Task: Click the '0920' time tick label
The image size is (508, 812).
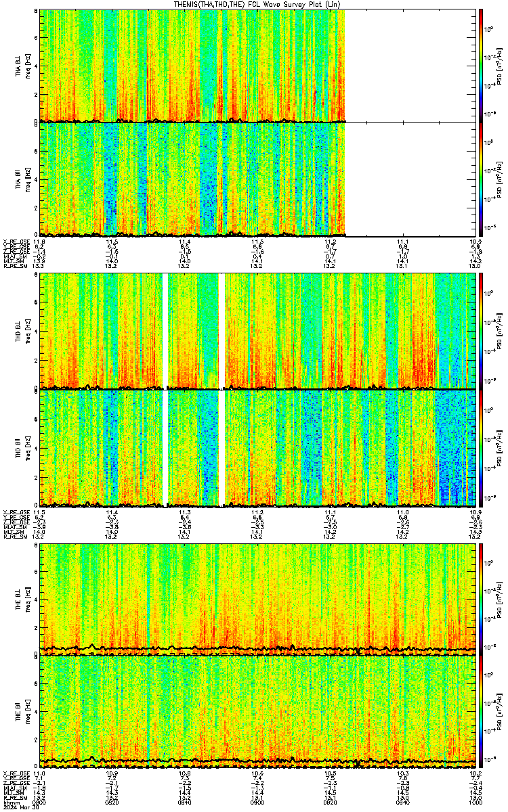Action: point(330,803)
